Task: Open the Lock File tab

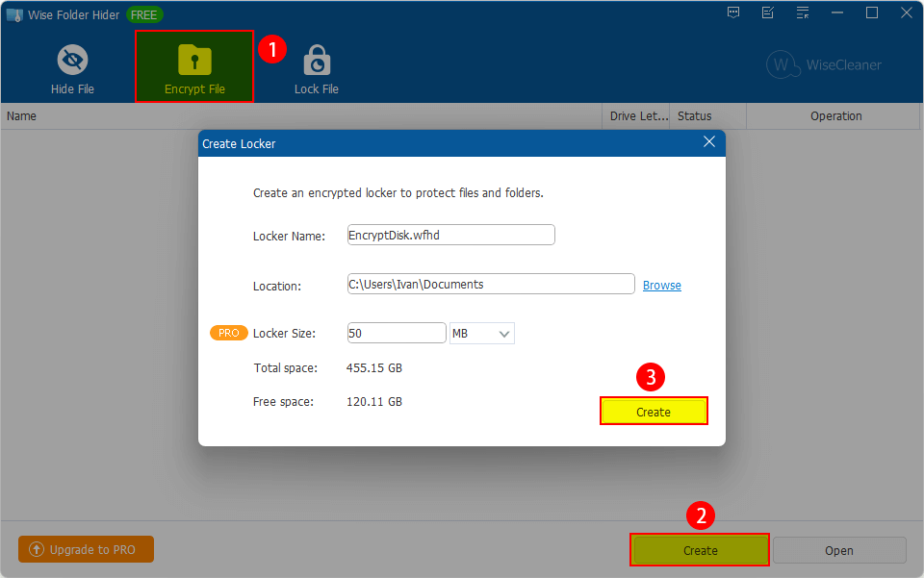Action: point(317,69)
